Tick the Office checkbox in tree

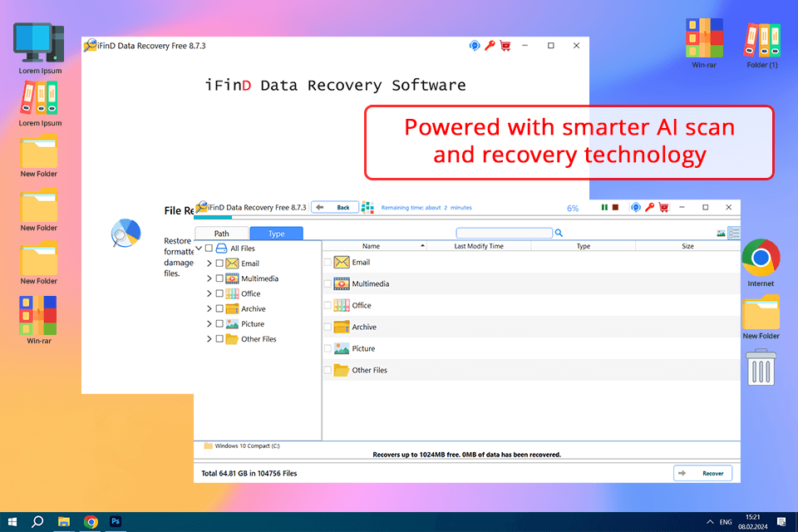tap(219, 293)
